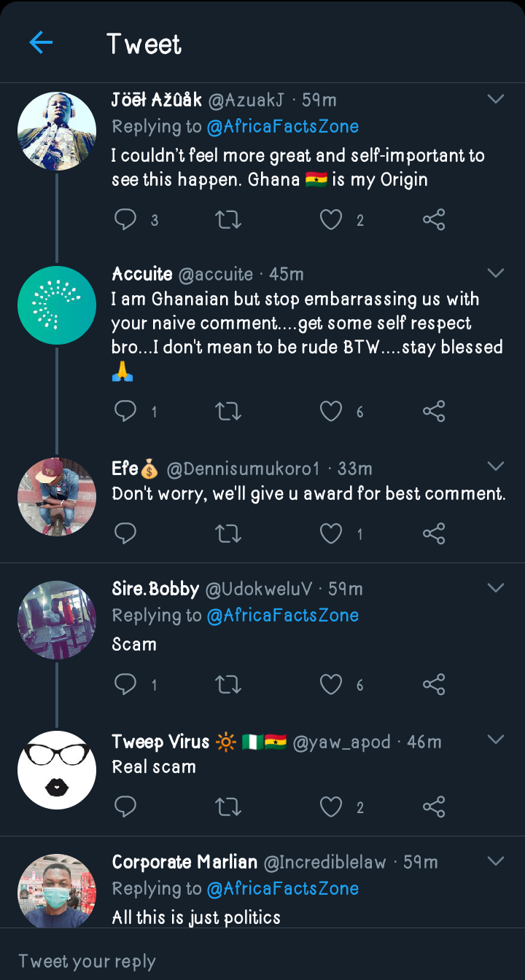Screen dimensions: 525x980
Task: Open reply icon on Efe's tweet
Action: tap(126, 534)
